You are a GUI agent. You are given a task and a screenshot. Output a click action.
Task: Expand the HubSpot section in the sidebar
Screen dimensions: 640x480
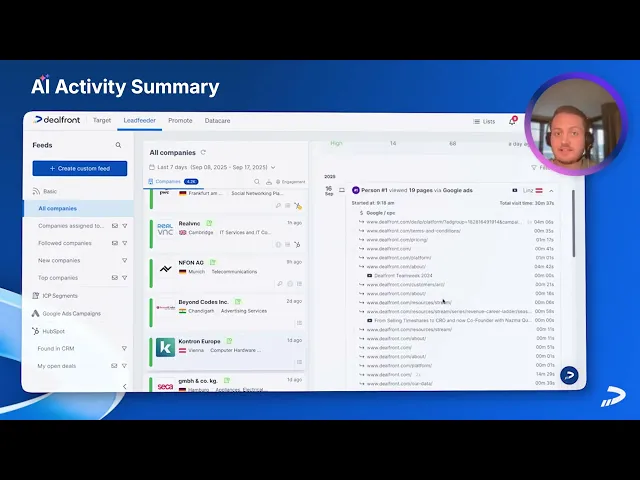pos(49,331)
